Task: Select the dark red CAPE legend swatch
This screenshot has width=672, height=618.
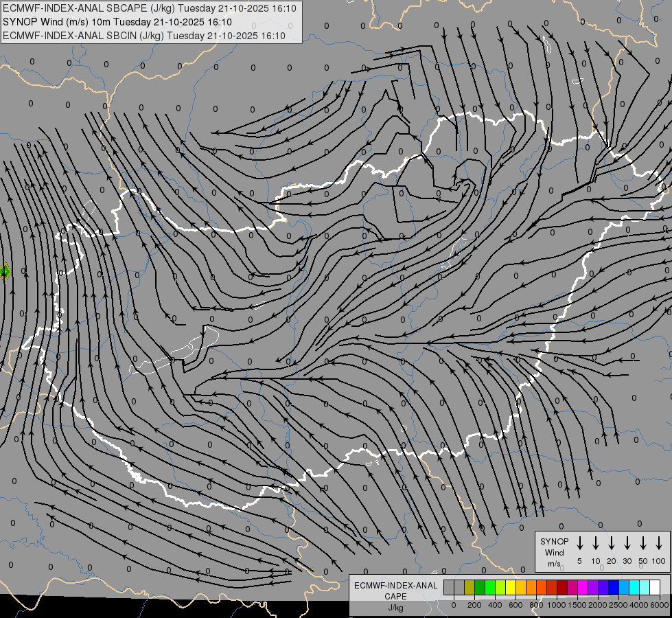Action: [x=562, y=587]
